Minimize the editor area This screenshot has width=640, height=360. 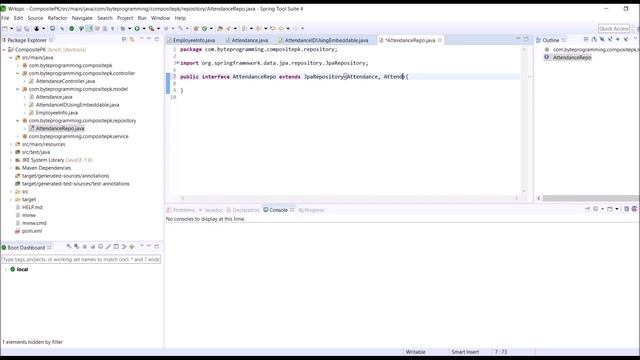pyautogui.click(x=518, y=39)
